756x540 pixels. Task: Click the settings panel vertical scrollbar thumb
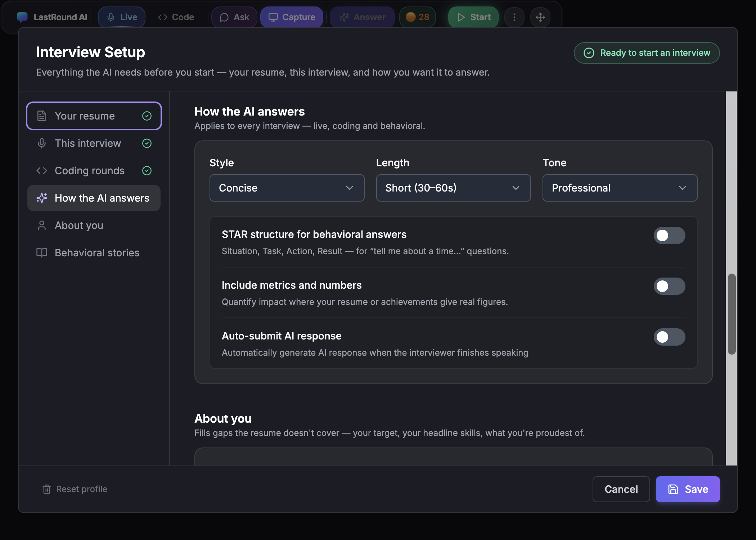tap(732, 314)
